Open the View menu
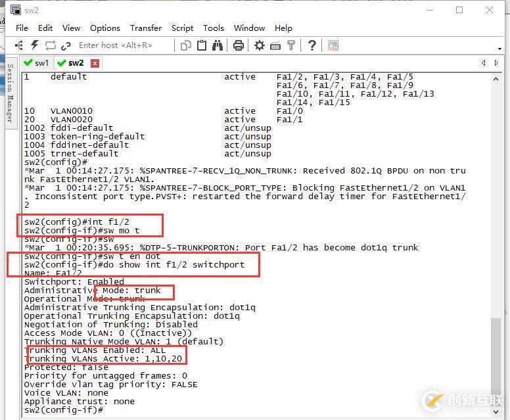The height and width of the screenshot is (420, 510). tap(71, 28)
